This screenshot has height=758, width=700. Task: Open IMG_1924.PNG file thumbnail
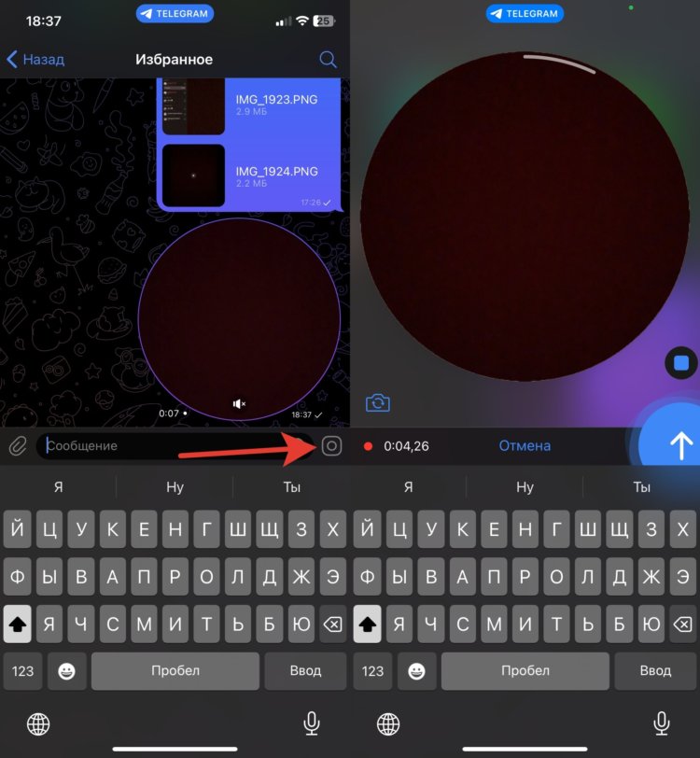193,175
